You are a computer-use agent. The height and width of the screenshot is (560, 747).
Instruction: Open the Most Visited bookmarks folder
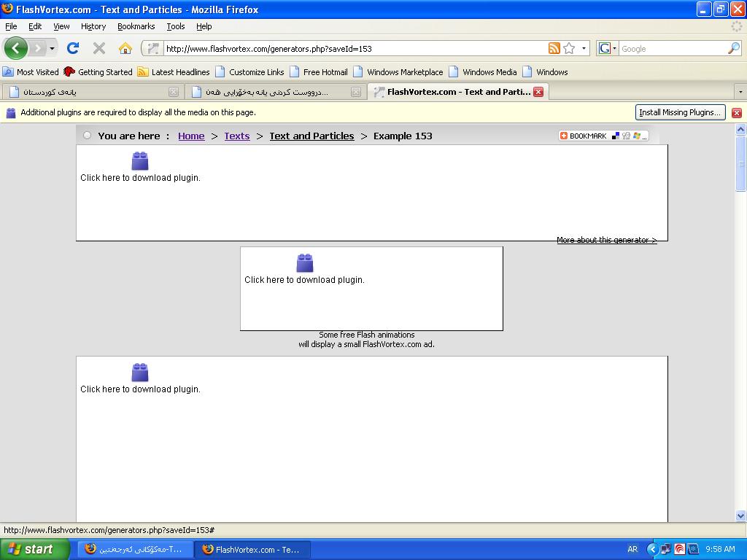pos(31,72)
